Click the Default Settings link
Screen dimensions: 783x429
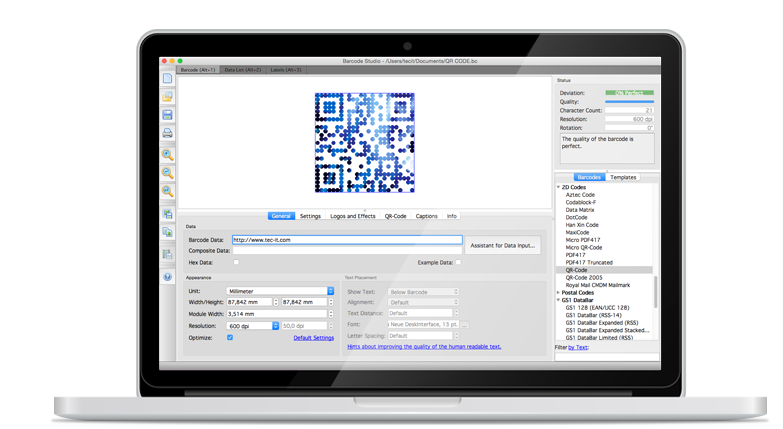(x=314, y=338)
